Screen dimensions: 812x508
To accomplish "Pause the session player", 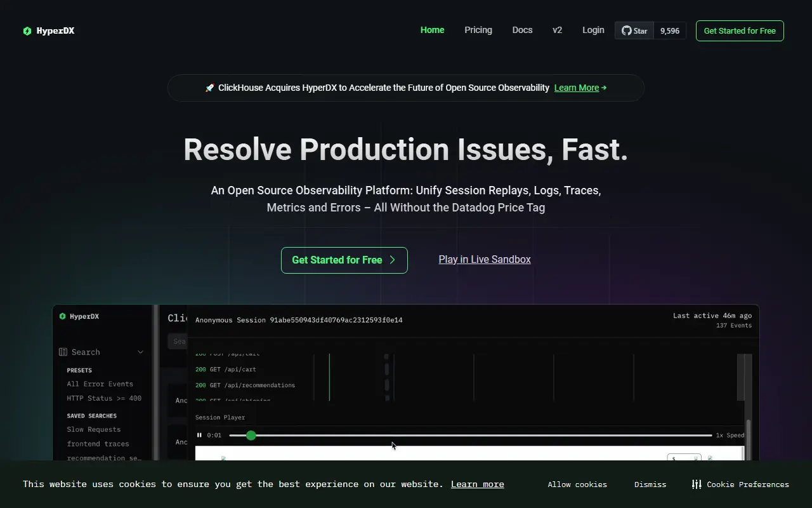I will coord(199,435).
